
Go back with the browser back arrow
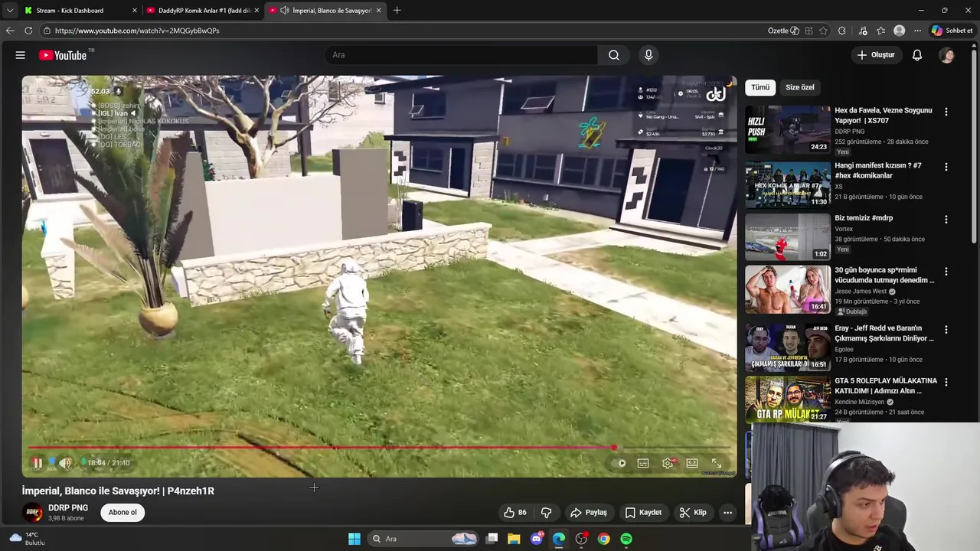pyautogui.click(x=10, y=31)
